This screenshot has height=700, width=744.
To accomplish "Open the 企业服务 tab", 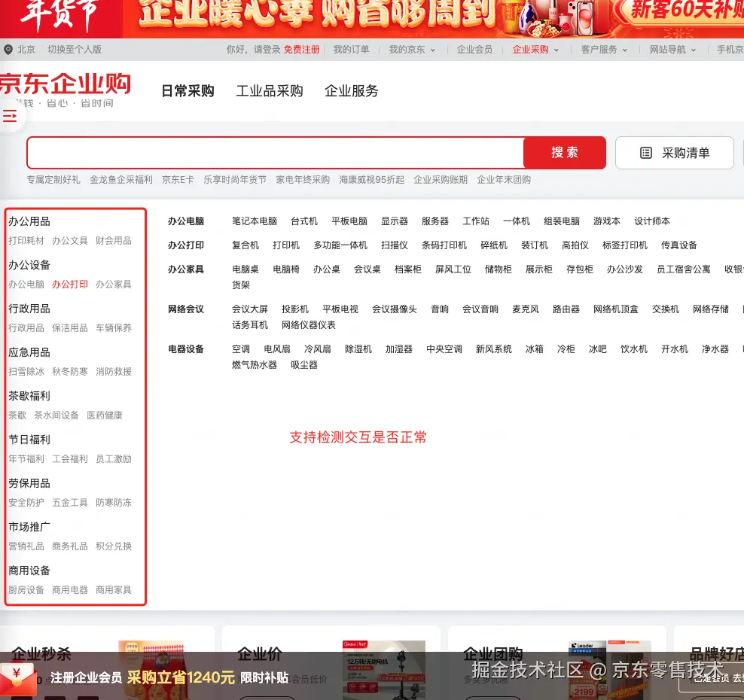I will click(351, 90).
